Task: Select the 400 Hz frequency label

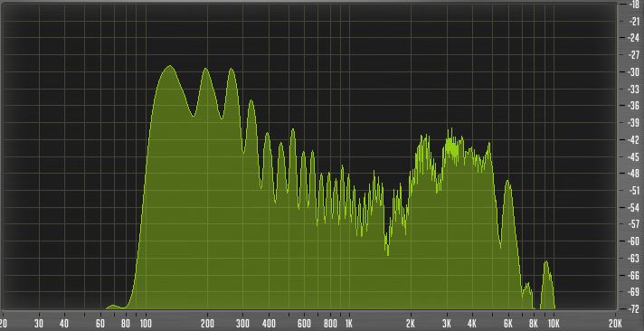Action: 269,323
